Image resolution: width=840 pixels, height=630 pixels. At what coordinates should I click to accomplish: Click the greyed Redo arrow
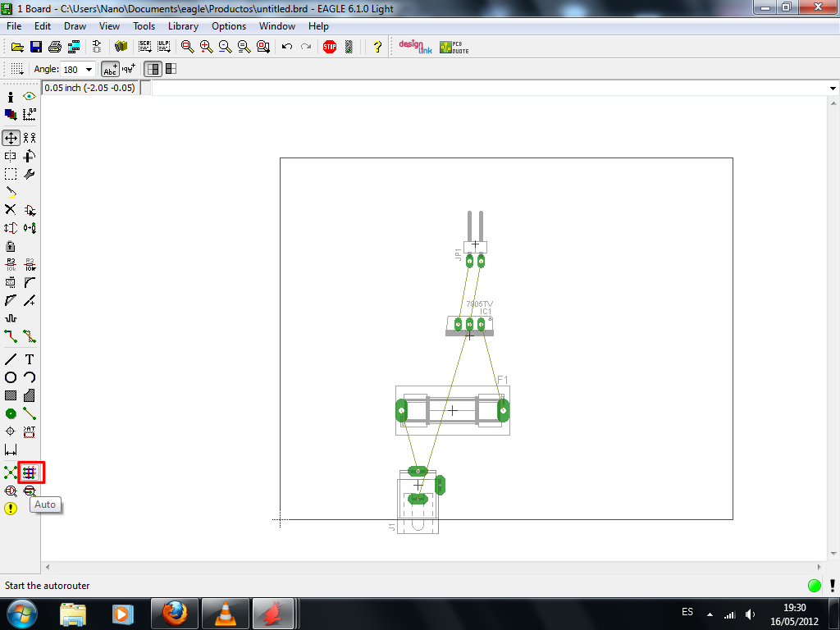[x=306, y=47]
